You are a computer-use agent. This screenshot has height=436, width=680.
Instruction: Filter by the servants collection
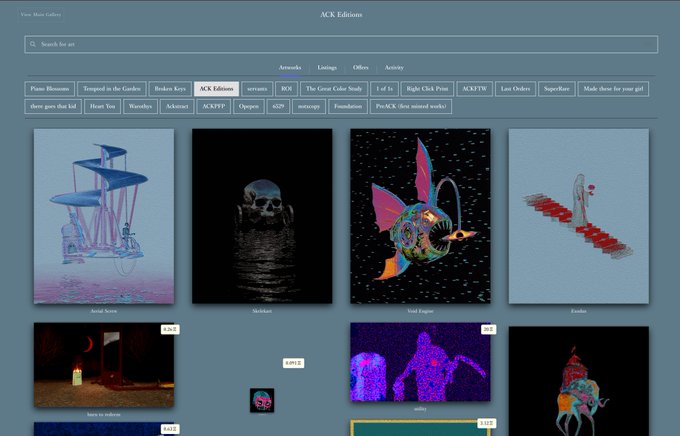coord(257,89)
